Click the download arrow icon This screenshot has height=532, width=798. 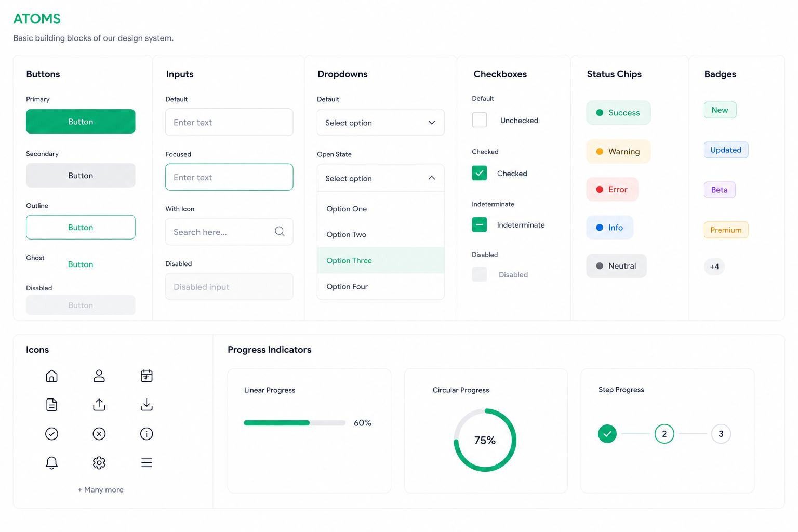(147, 405)
